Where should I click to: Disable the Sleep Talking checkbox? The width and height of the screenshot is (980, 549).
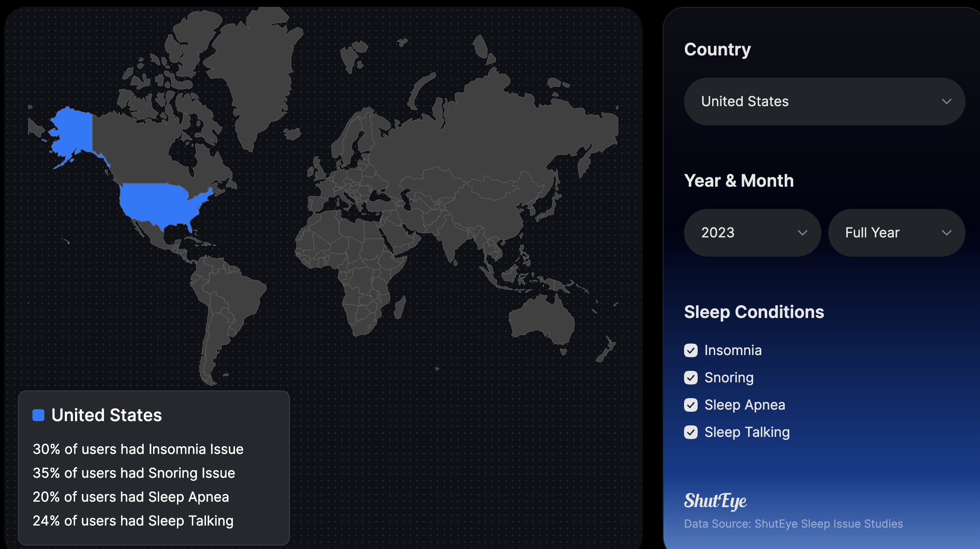click(691, 432)
